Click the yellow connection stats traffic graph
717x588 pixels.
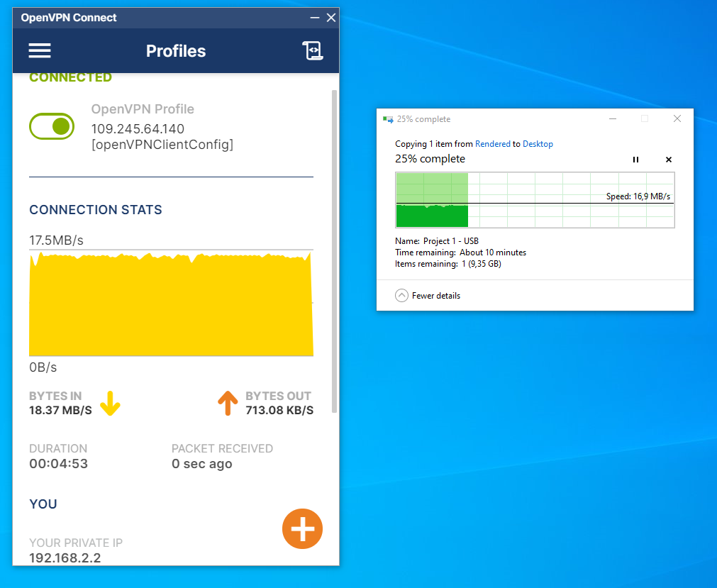pyautogui.click(x=171, y=303)
